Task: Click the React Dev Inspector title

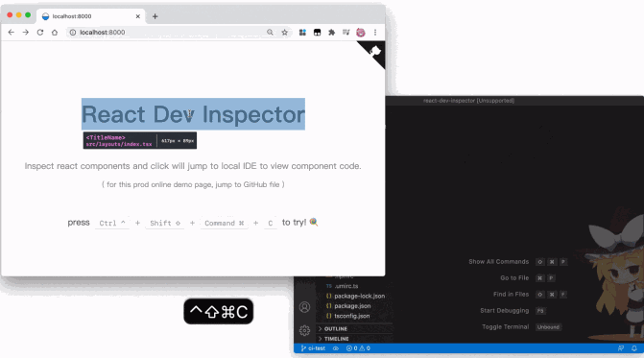Action: click(x=193, y=114)
